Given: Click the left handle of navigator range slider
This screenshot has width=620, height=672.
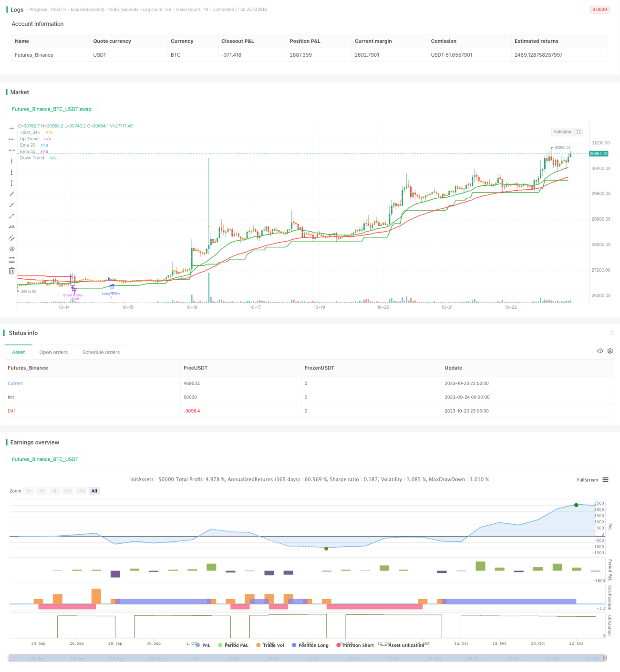Looking at the screenshot, I should click(x=10, y=658).
